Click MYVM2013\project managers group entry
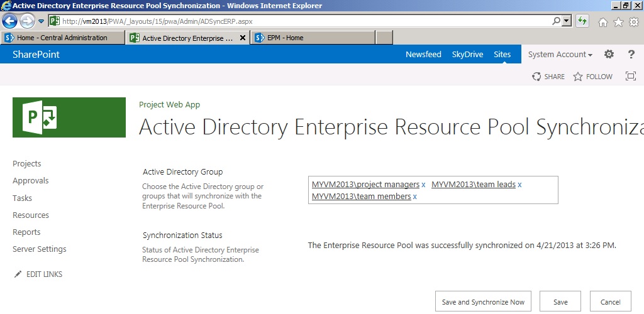Viewport: 644px width, 314px height. (x=365, y=185)
